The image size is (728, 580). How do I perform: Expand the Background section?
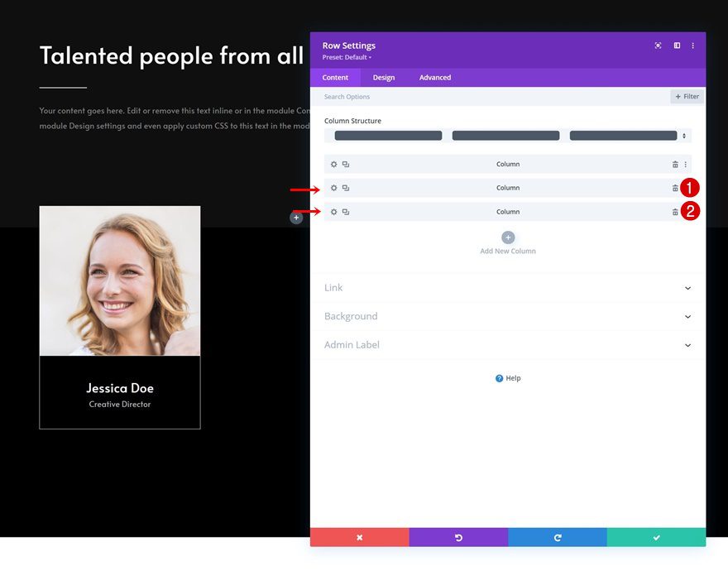pyautogui.click(x=508, y=316)
